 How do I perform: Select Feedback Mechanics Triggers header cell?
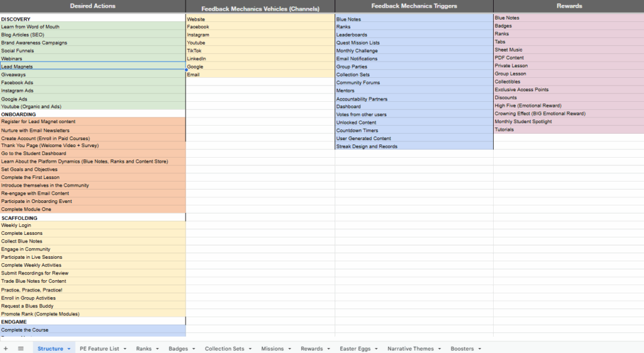(414, 6)
